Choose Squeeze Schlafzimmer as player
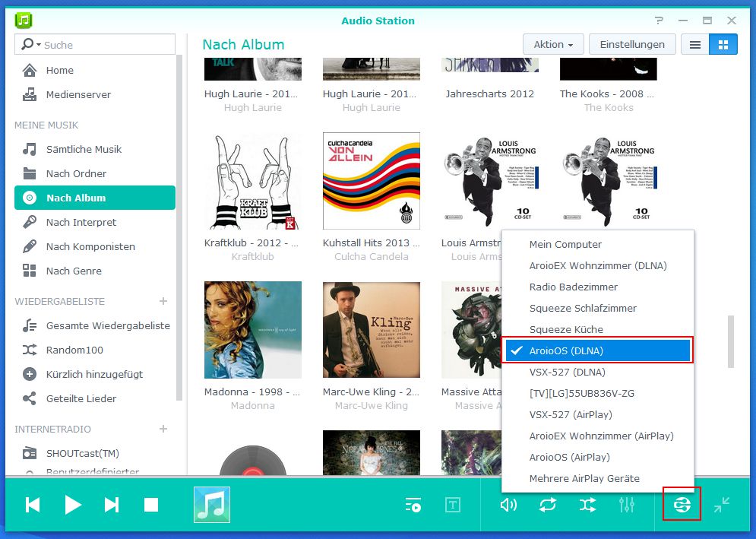The width and height of the screenshot is (756, 539). pos(598,309)
